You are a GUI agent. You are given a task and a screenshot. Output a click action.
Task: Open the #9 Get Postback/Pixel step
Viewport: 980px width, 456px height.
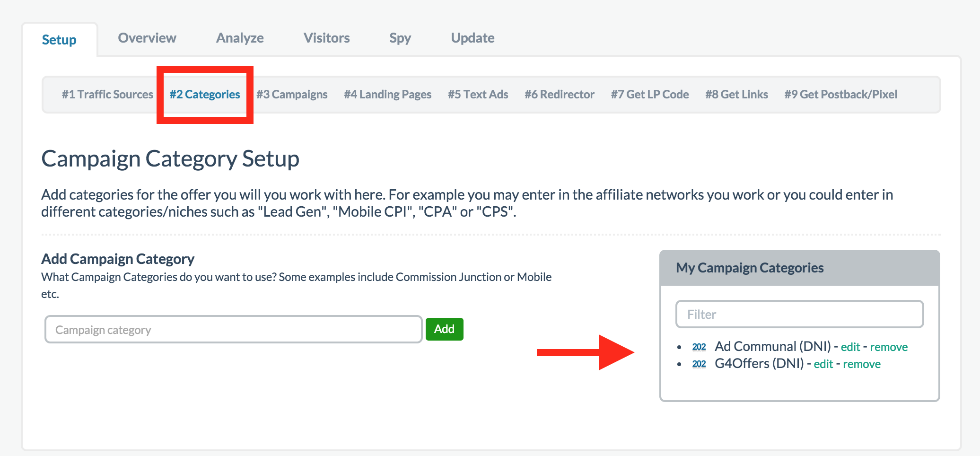click(840, 94)
